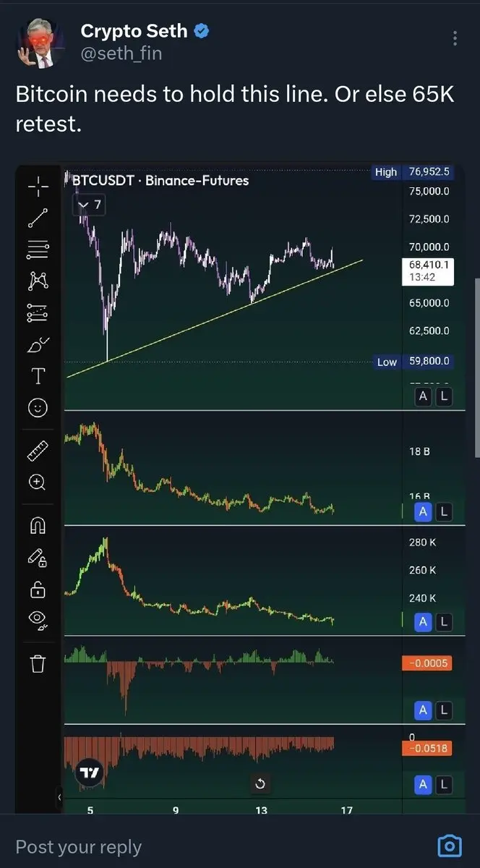
Task: Toggle auto scale A on -0.0005 pane
Action: tap(423, 710)
